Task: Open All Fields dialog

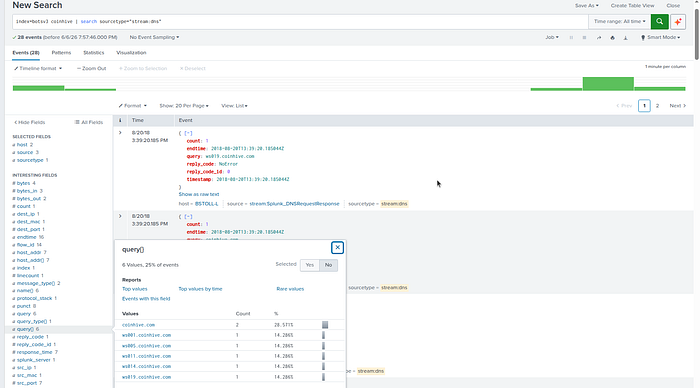Action: click(89, 122)
